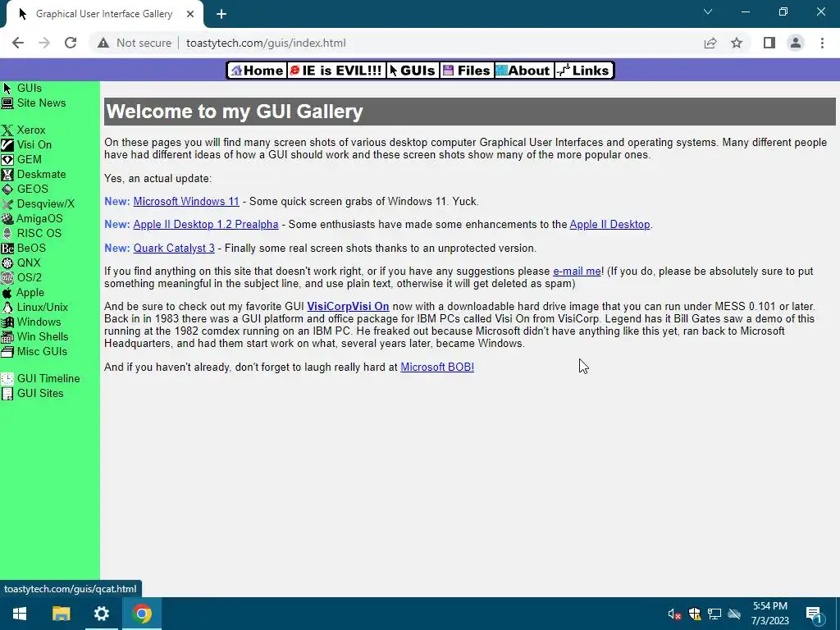This screenshot has width=840, height=630.
Task: Click the RISC OS icon
Action: click(7, 234)
